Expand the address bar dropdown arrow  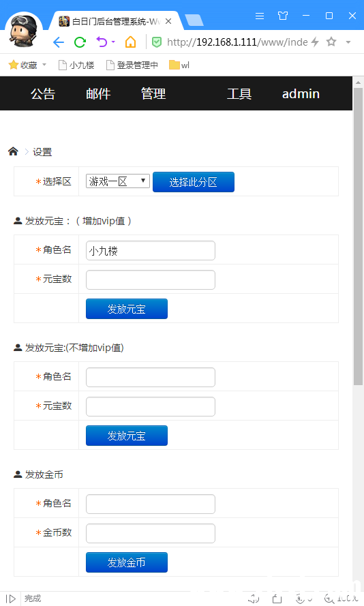click(x=348, y=42)
